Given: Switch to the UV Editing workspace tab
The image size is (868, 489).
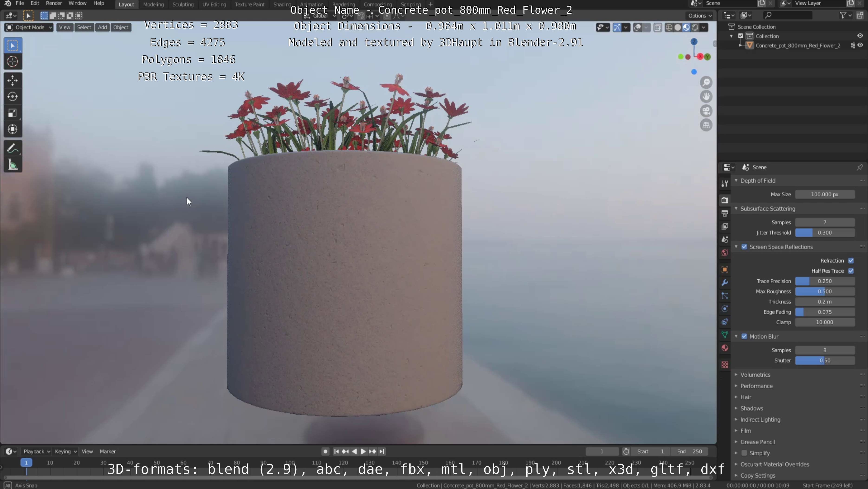Looking at the screenshot, I should (x=214, y=4).
